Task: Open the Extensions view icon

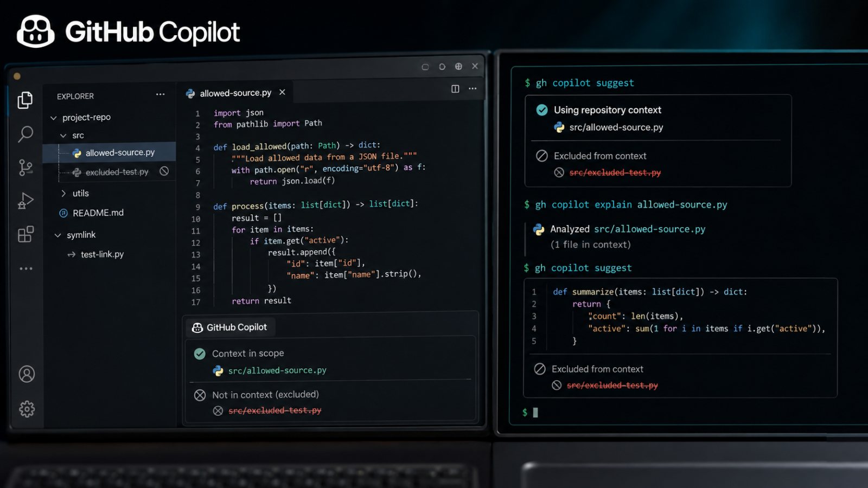Action: coord(25,234)
